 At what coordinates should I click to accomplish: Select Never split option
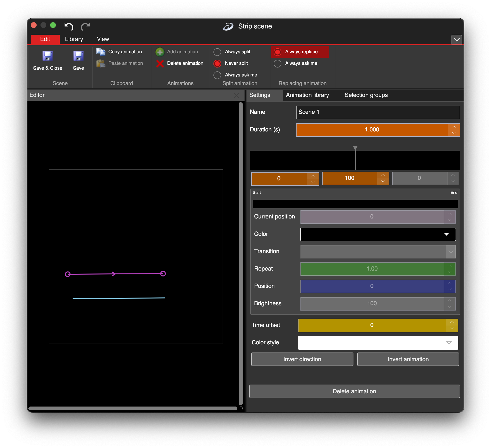pyautogui.click(x=217, y=64)
